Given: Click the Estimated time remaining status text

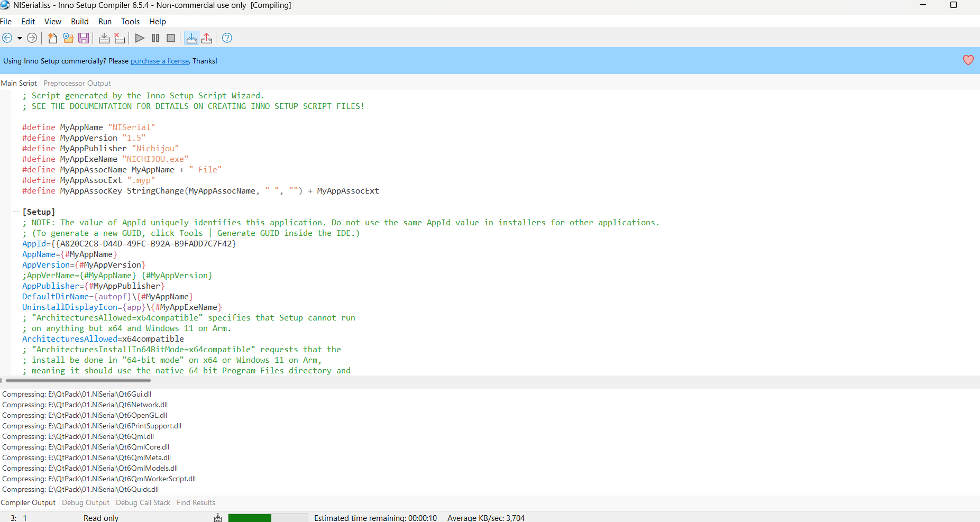Looking at the screenshot, I should pyautogui.click(x=375, y=518).
